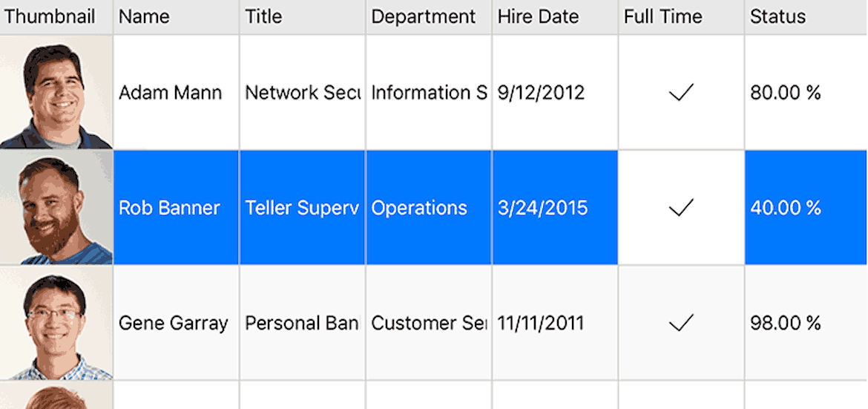Screen dimensions: 868x409
Task: Select Rob Banner's thumbnail photo
Action: pyautogui.click(x=56, y=207)
